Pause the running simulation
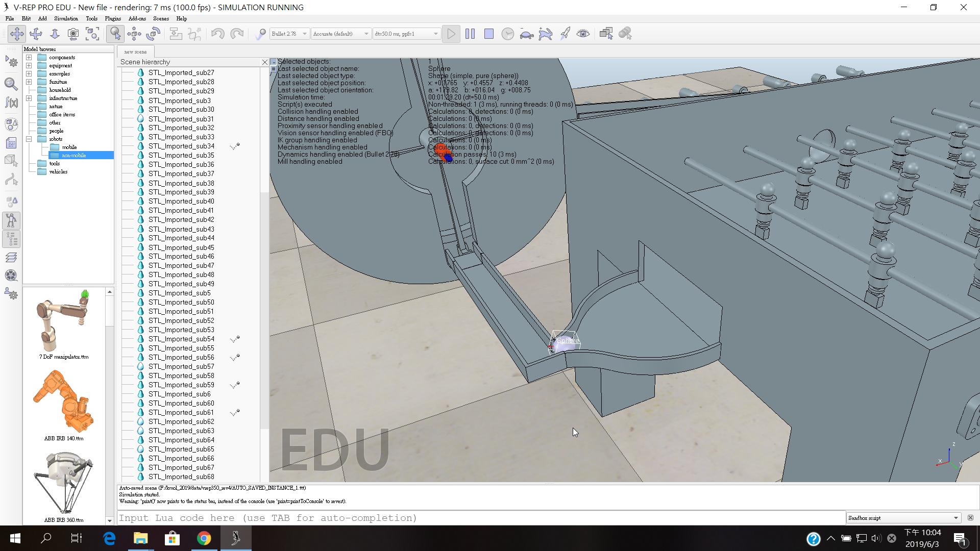Viewport: 980px width, 551px height. 470,34
